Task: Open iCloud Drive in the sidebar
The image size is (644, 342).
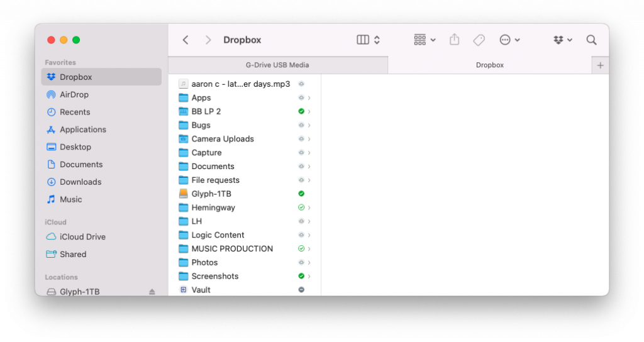Action: tap(101, 236)
